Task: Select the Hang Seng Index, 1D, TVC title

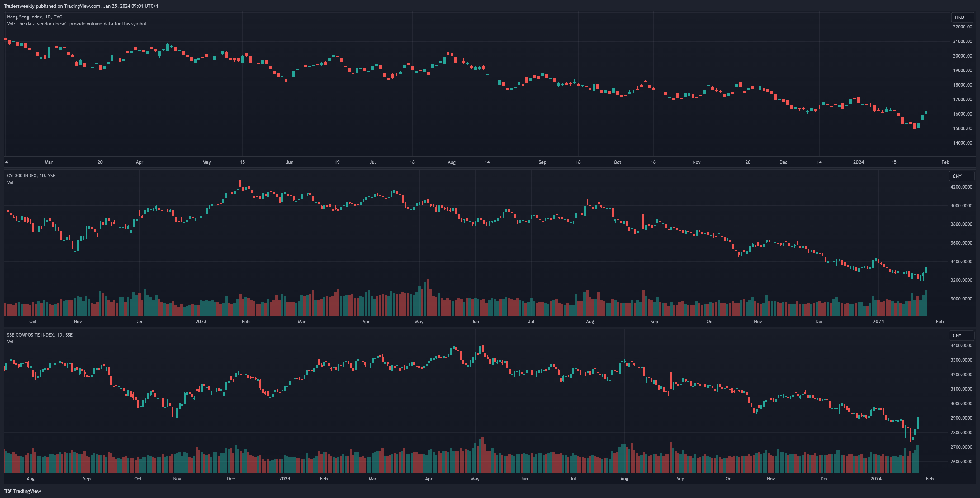Action: click(x=34, y=17)
